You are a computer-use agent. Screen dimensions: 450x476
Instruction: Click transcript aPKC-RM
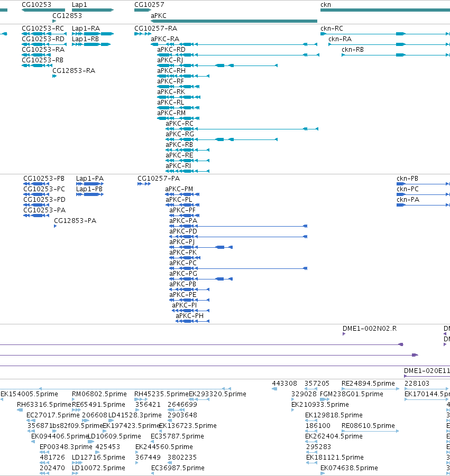[x=171, y=113]
